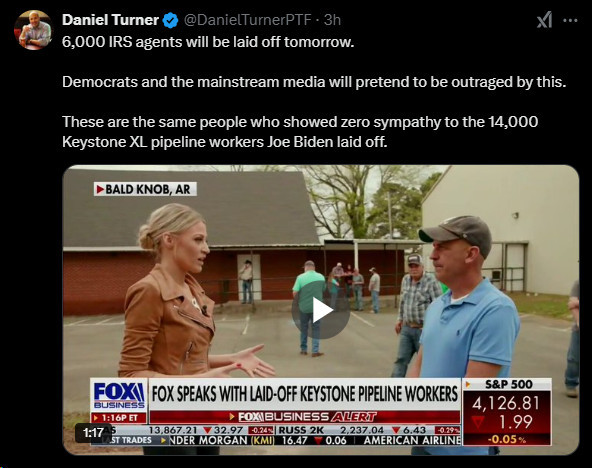Click the 1:16P ET time label
The height and width of the screenshot is (468, 592).
[x=119, y=418]
